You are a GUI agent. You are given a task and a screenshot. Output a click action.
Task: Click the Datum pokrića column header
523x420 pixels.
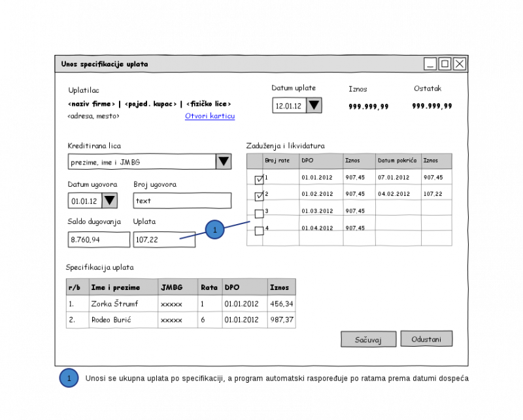point(397,161)
